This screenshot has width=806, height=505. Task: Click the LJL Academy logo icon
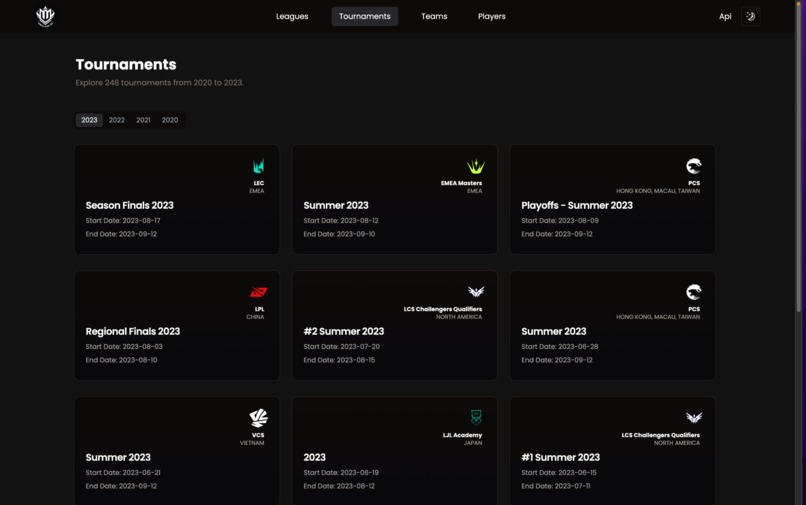pos(476,417)
